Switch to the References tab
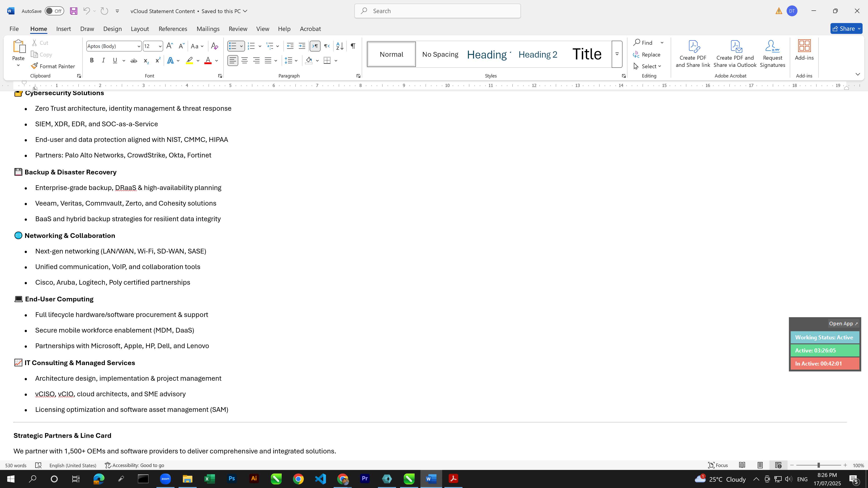 [173, 29]
